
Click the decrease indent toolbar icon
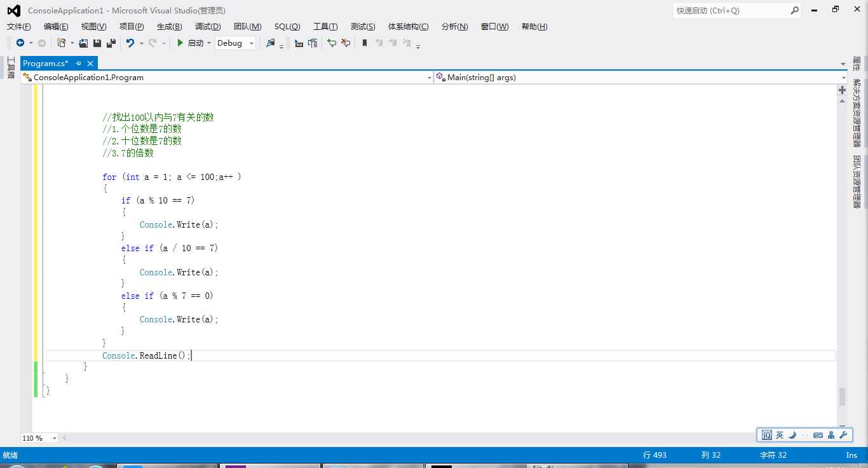[299, 43]
